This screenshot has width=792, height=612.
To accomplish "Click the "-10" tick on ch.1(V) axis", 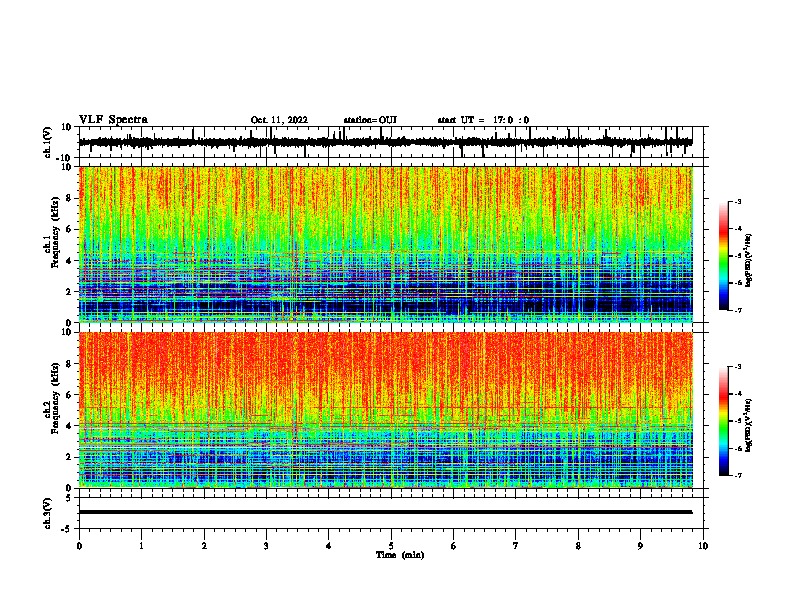I will coord(64,157).
